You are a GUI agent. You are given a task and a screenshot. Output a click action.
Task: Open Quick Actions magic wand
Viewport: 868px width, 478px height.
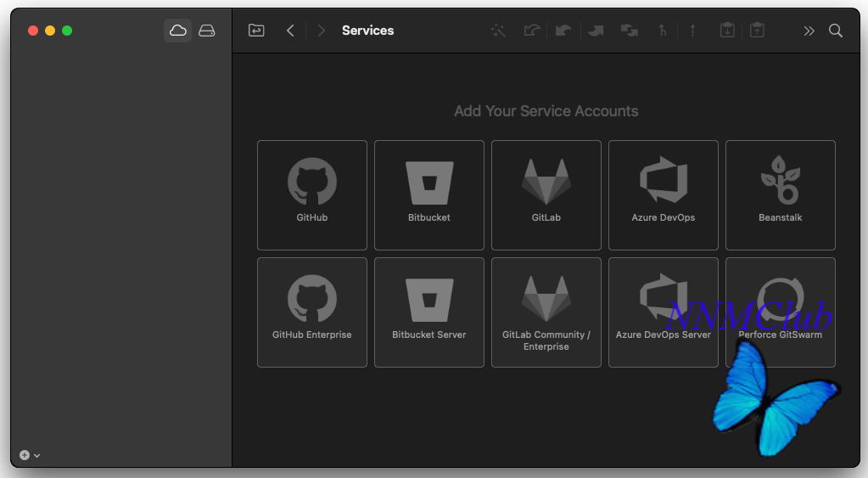tap(498, 31)
